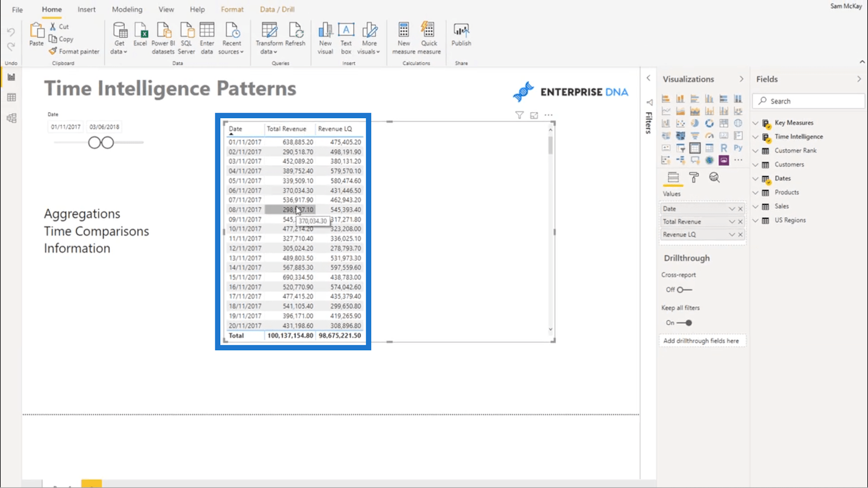Click Refresh in Queries group
The width and height of the screenshot is (868, 488).
tap(295, 34)
